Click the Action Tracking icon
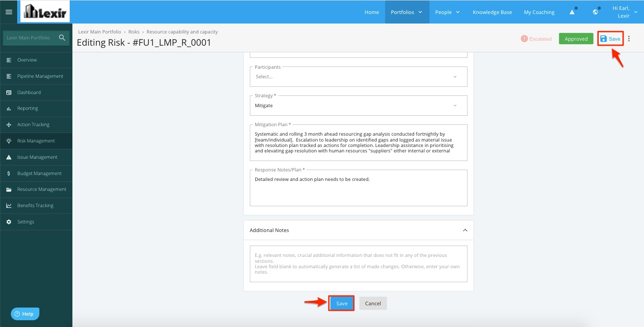Viewport: 644px width, 327px height. coord(9,125)
